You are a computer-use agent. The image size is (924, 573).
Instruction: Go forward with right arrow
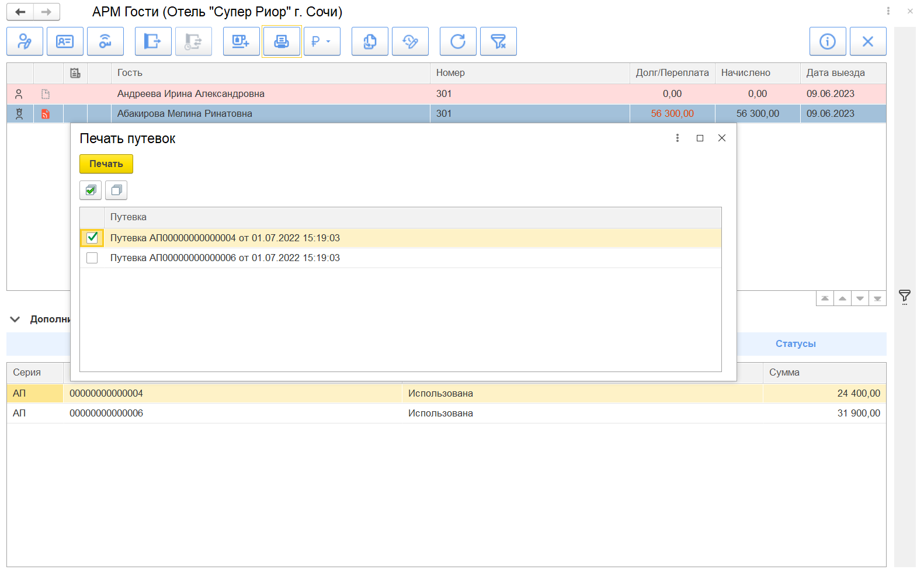[47, 12]
